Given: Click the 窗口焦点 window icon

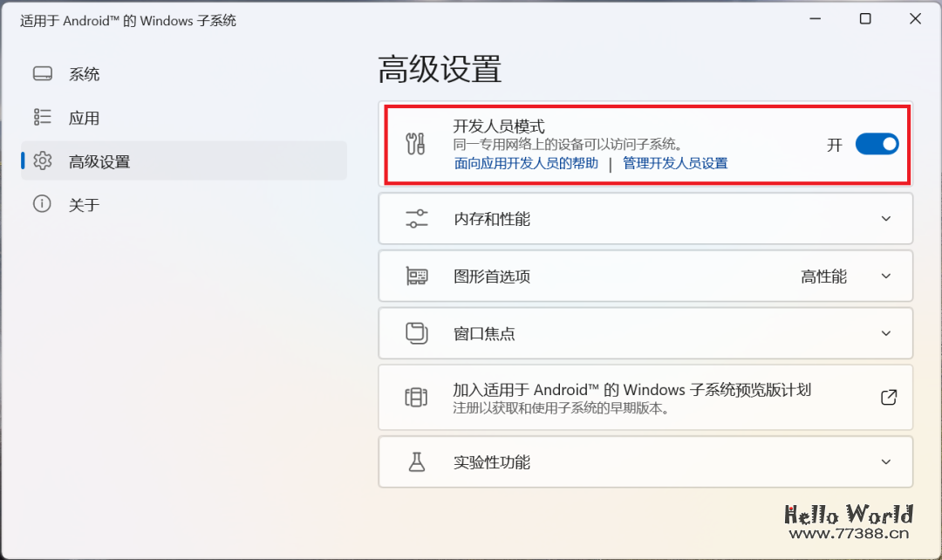Looking at the screenshot, I should pyautogui.click(x=416, y=333).
